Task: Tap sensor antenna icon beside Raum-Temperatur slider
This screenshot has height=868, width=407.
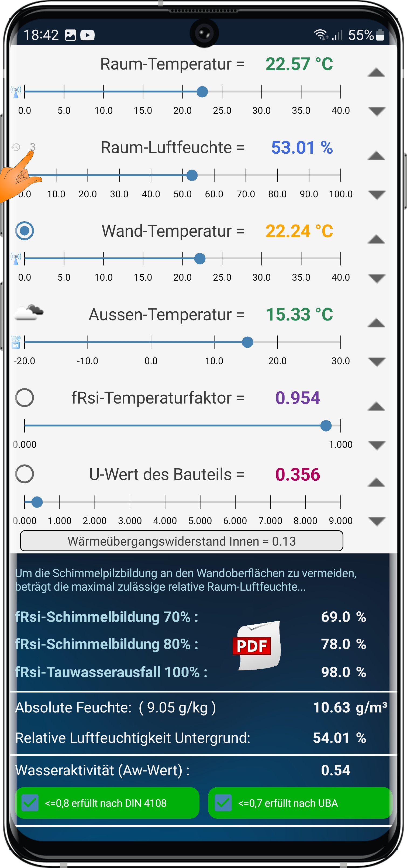Action: click(x=16, y=91)
